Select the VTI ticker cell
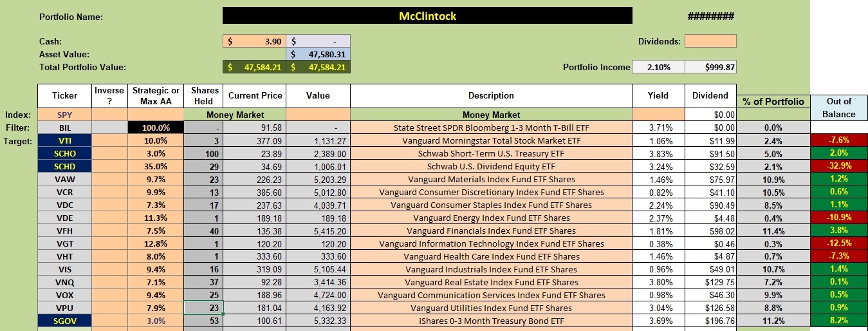Image resolution: width=868 pixels, height=331 pixels. [64, 140]
